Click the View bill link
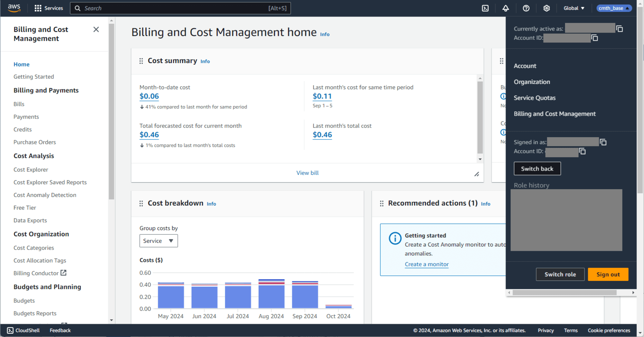644x337 pixels. pos(308,173)
